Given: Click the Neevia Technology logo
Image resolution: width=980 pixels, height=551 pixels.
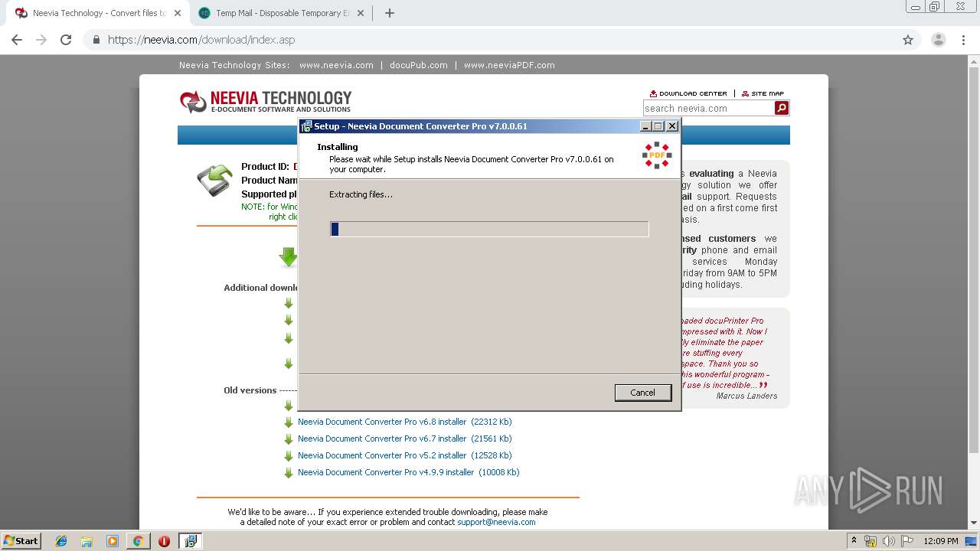Looking at the screenshot, I should point(266,101).
